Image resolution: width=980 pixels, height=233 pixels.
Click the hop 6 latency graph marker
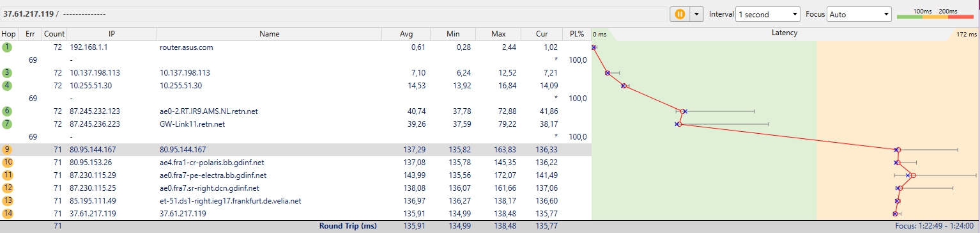682,111
